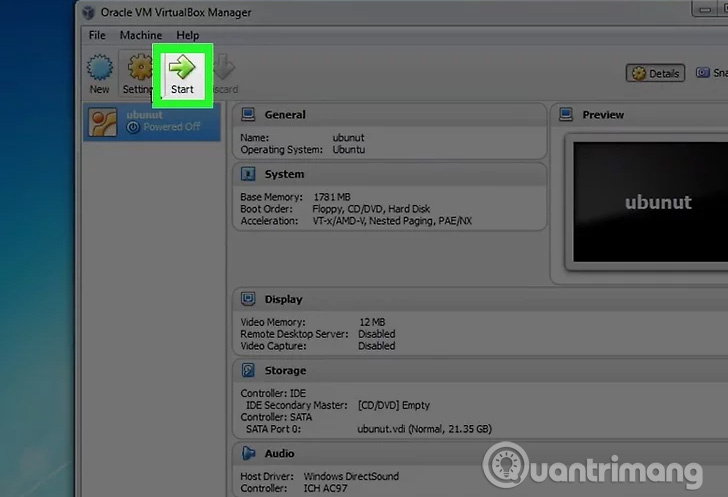The height and width of the screenshot is (497, 728).
Task: Click the Audio section speaker icon
Action: (248, 453)
